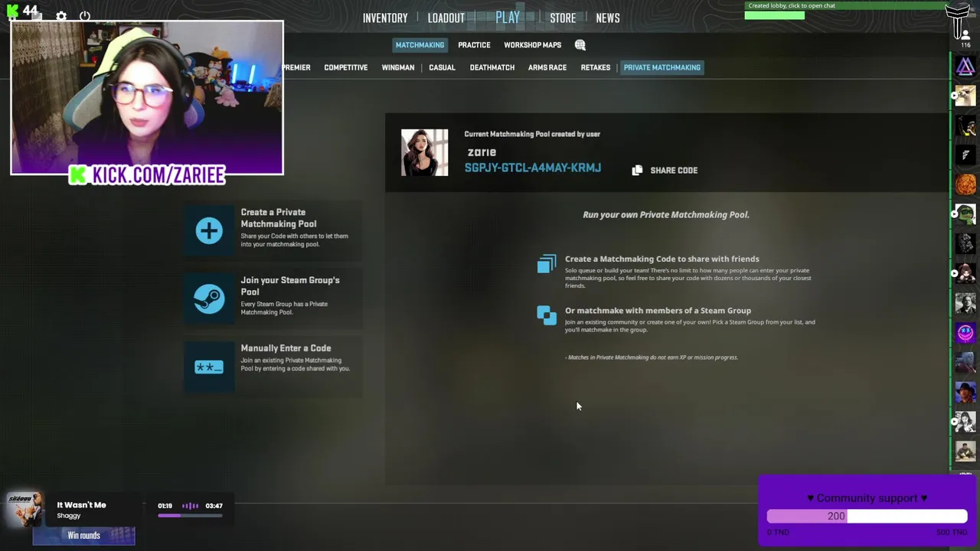The width and height of the screenshot is (980, 551).
Task: Open the News menu
Action: click(608, 18)
